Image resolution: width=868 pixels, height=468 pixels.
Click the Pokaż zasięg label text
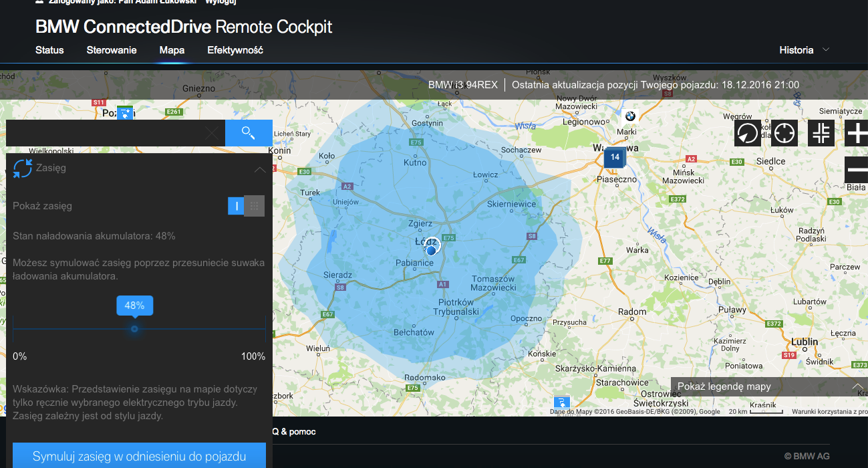42,206
